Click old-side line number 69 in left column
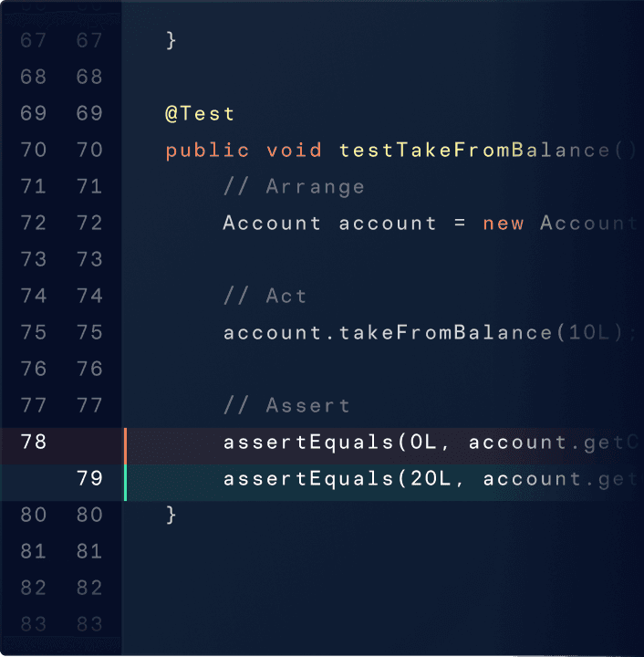Image resolution: width=644 pixels, height=657 pixels. point(33,114)
